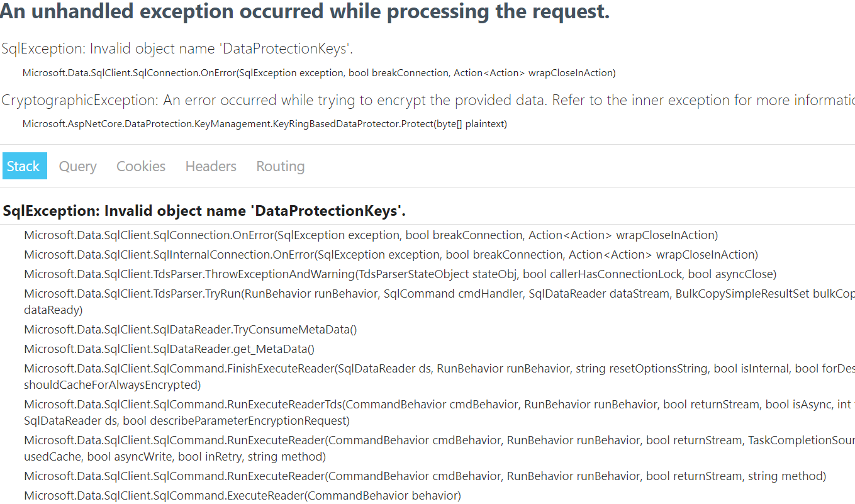
Task: Switch to the Cookies tab
Action: pos(140,166)
